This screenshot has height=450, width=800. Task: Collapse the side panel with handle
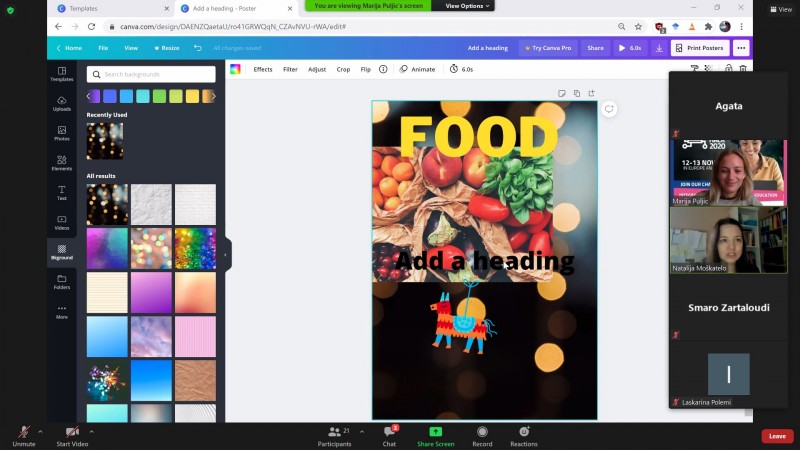[x=226, y=255]
